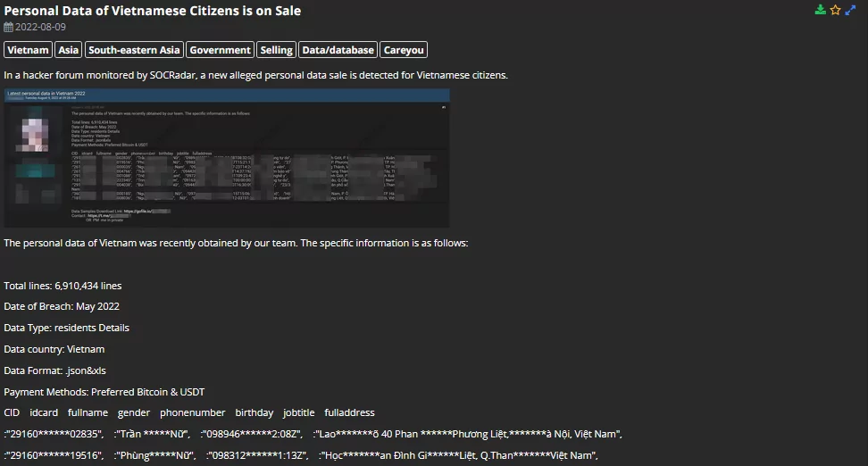Click the 'Data Type: residents Details' line
The width and height of the screenshot is (868, 466).
[66, 328]
